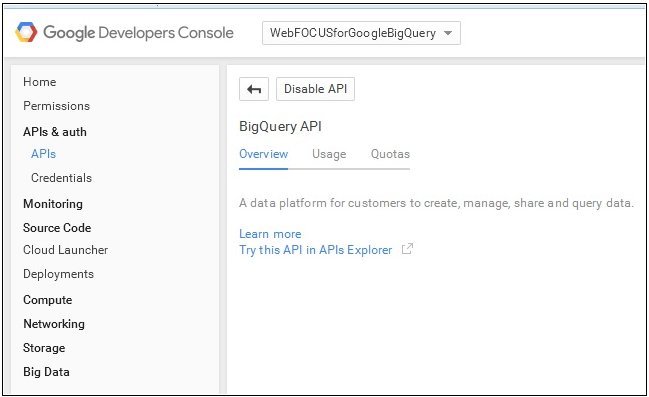Collapse the APIs & auth section
Image resolution: width=649 pixels, height=397 pixels.
55,132
